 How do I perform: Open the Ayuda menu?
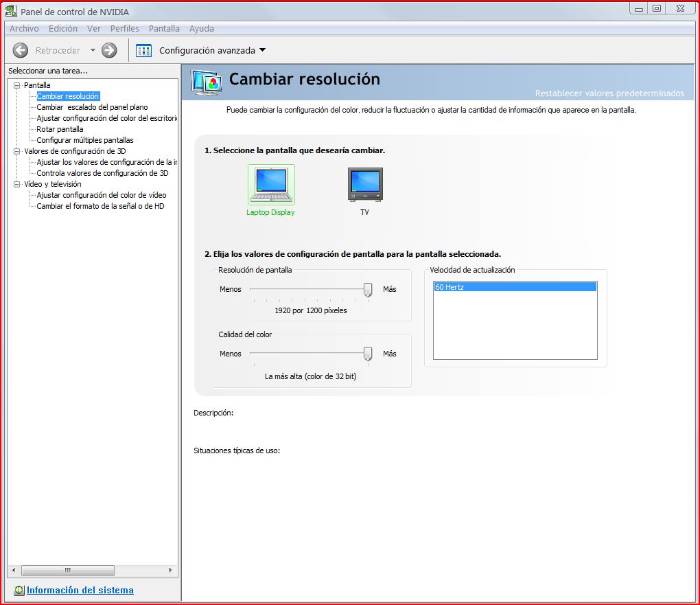click(x=201, y=29)
